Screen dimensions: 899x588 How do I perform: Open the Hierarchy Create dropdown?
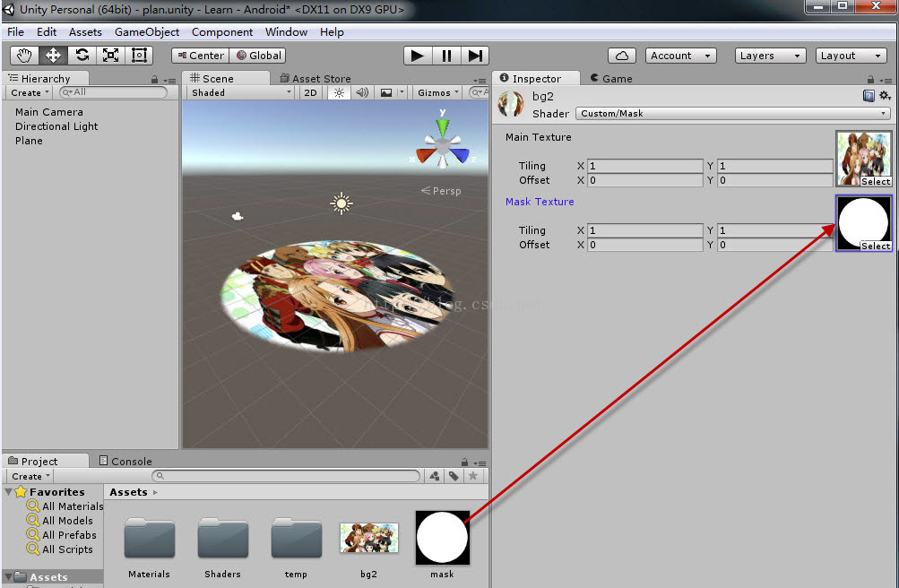coord(30,93)
